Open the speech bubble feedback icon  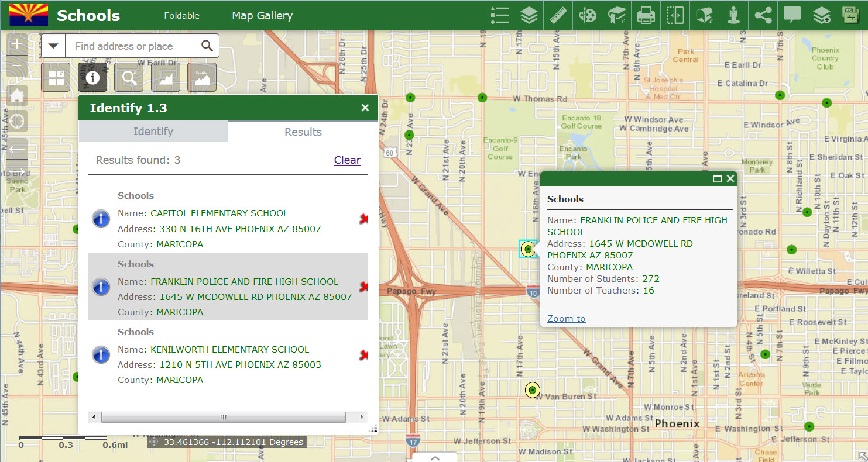pyautogui.click(x=792, y=15)
